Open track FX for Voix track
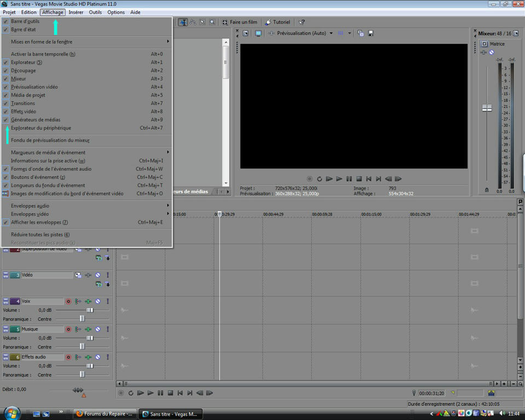This screenshot has width=525, height=420. (87, 301)
